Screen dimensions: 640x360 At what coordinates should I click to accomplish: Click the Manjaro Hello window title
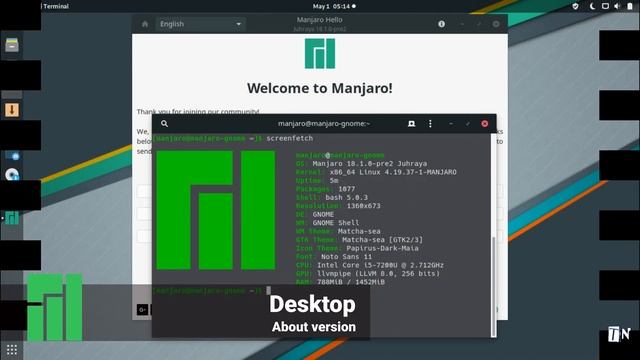[319, 20]
